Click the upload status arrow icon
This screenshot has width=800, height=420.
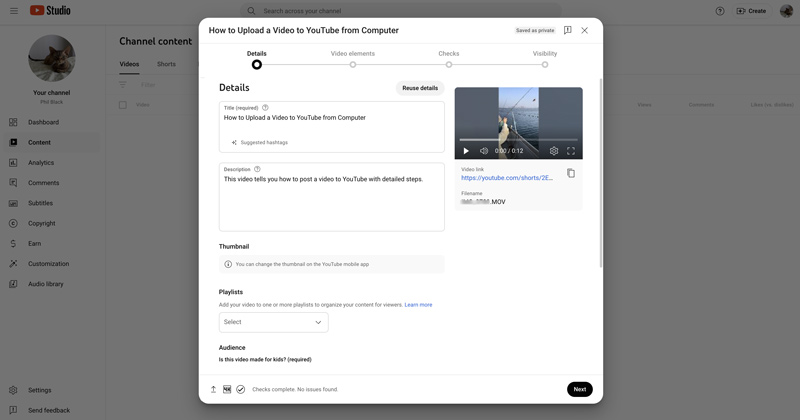click(x=213, y=389)
